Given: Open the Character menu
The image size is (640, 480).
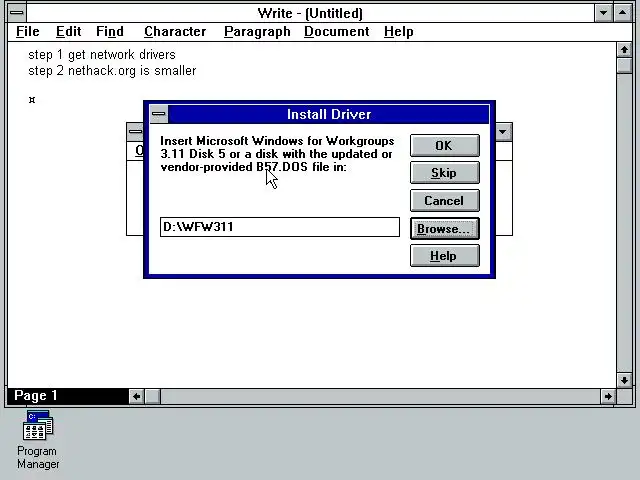Looking at the screenshot, I should tap(175, 31).
